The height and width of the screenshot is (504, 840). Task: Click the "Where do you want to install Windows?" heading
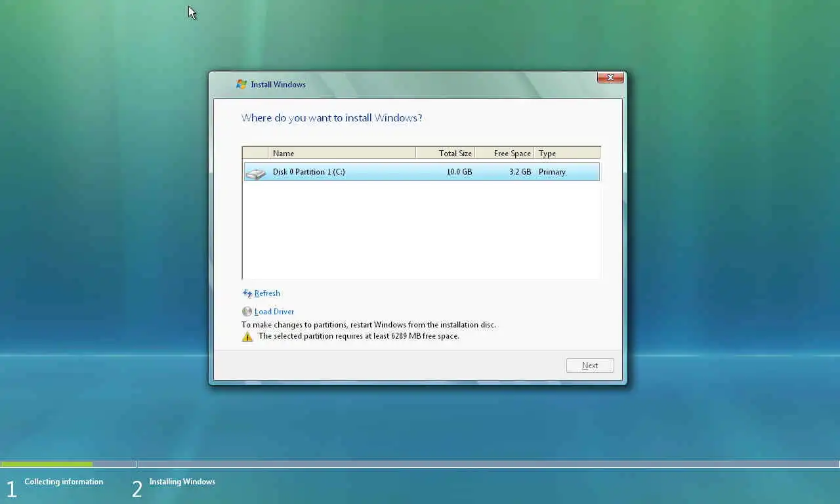point(332,118)
